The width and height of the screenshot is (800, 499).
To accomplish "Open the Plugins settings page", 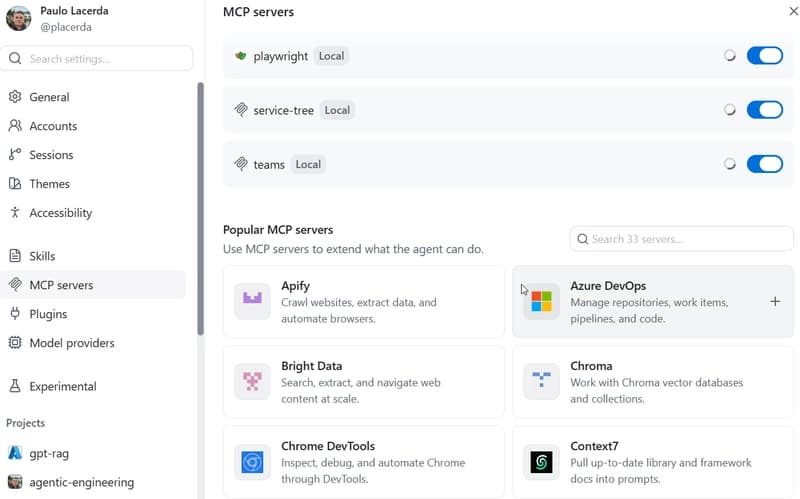I will click(x=93, y=314).
